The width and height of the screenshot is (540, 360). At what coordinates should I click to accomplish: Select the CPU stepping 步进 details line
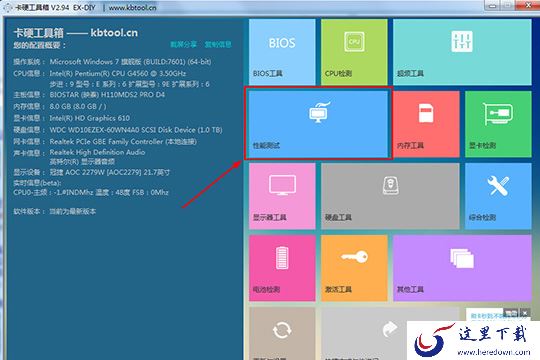click(x=129, y=84)
